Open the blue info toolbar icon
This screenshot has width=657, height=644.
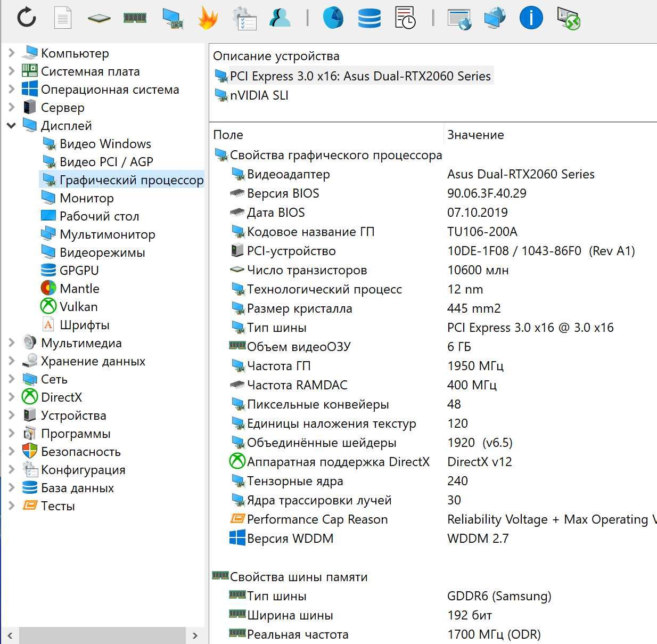pyautogui.click(x=531, y=18)
